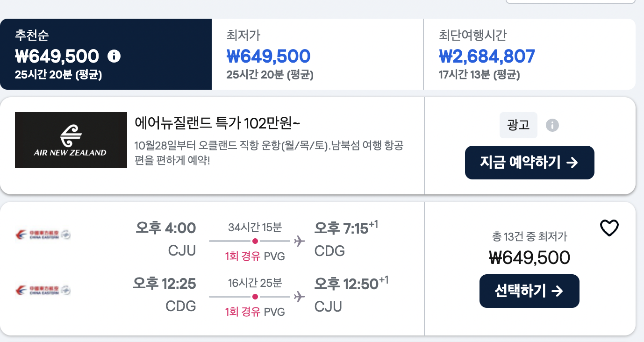Click the 광고 badge on the promotion card
Screen dimensions: 644x342
518,125
